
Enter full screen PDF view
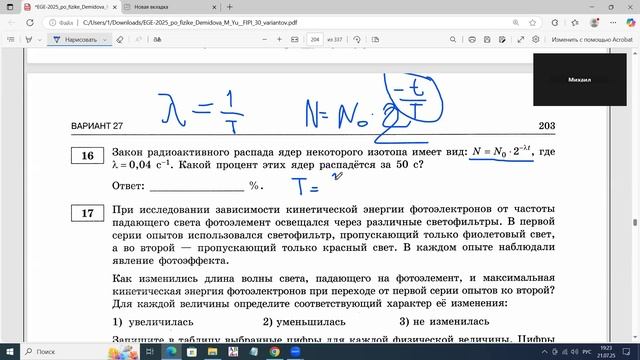point(521,40)
